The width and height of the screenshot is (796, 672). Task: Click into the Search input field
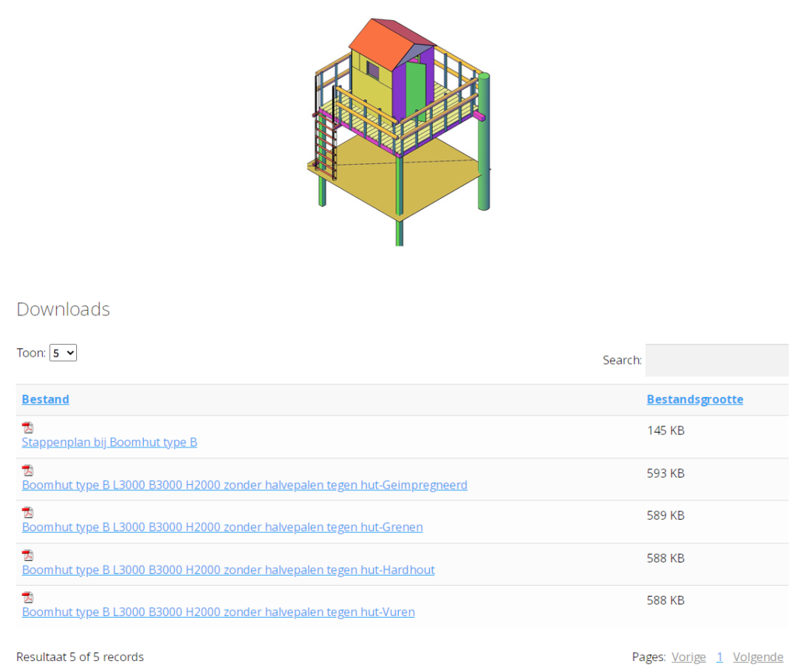pyautogui.click(x=716, y=360)
